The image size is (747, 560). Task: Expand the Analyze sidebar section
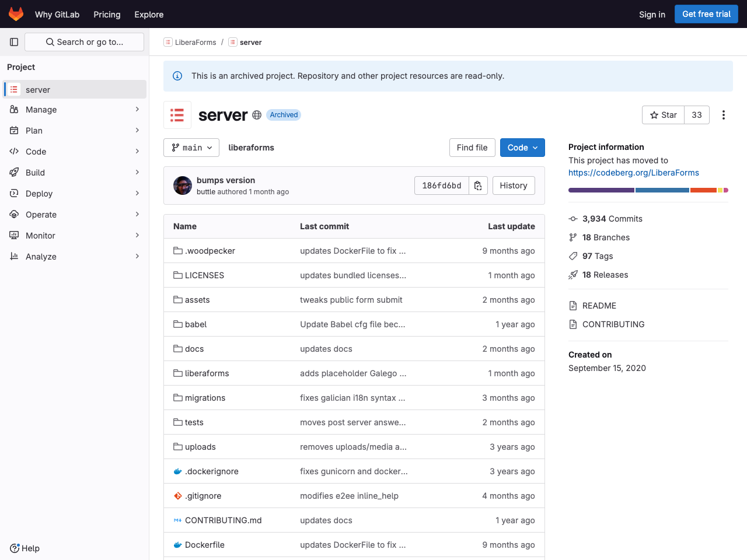click(137, 257)
